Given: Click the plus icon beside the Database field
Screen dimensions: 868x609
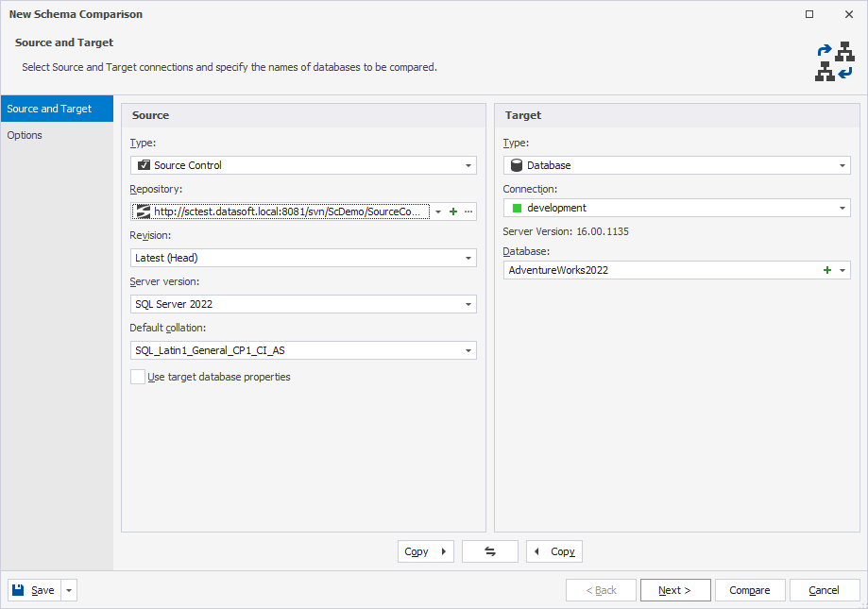Looking at the screenshot, I should [827, 269].
